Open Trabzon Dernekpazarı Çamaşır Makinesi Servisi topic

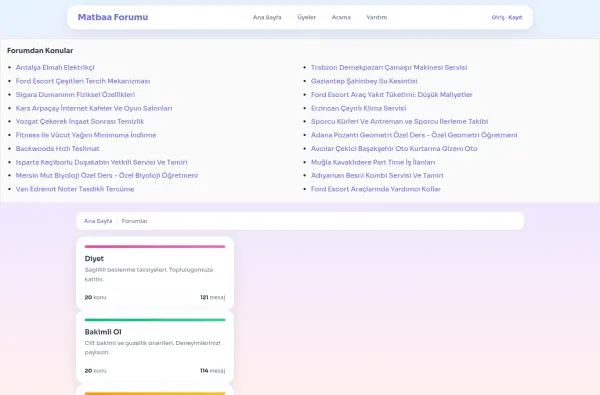[x=389, y=67]
